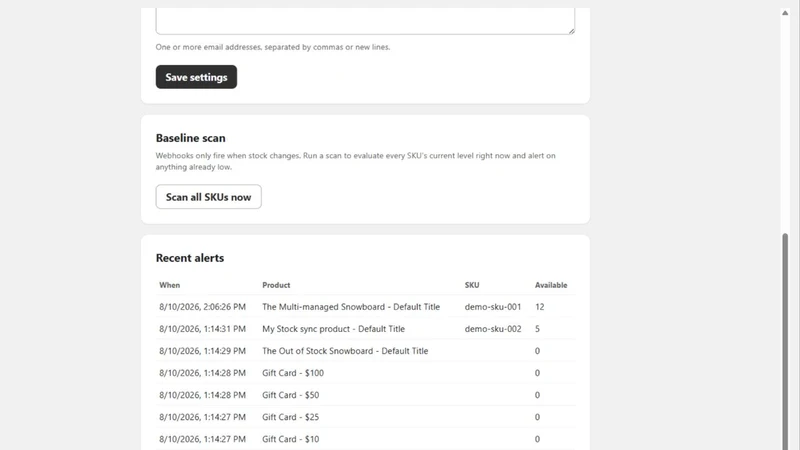Select the SKU column header
This screenshot has width=800, height=450.
[x=472, y=285]
